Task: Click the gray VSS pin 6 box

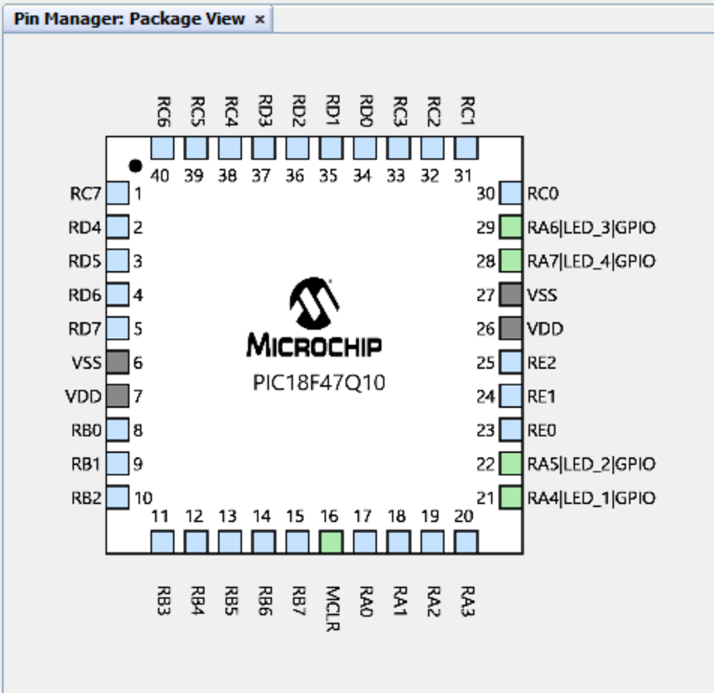Action: (x=118, y=362)
